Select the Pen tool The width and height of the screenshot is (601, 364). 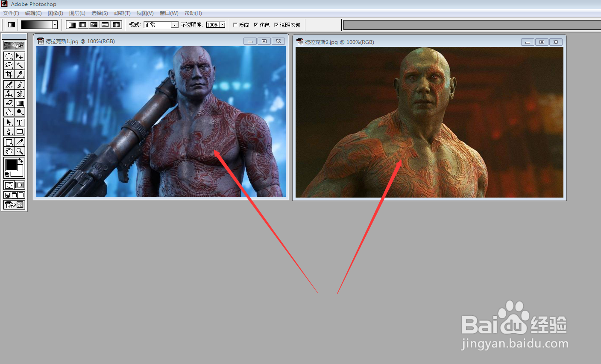click(9, 131)
